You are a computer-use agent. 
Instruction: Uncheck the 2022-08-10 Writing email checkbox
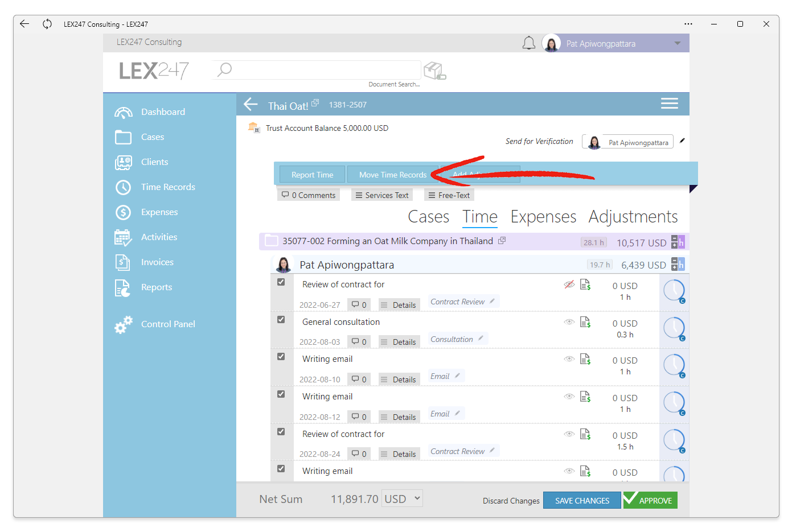pos(281,357)
